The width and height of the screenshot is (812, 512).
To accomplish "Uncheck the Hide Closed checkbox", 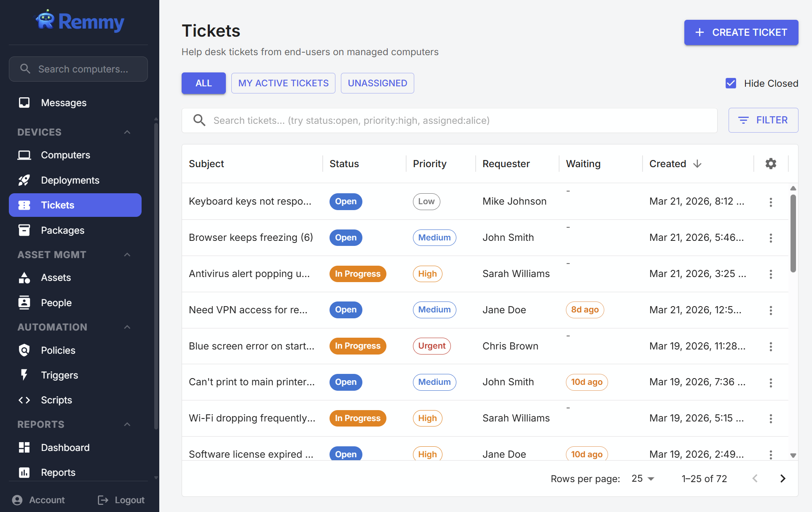I will 731,83.
